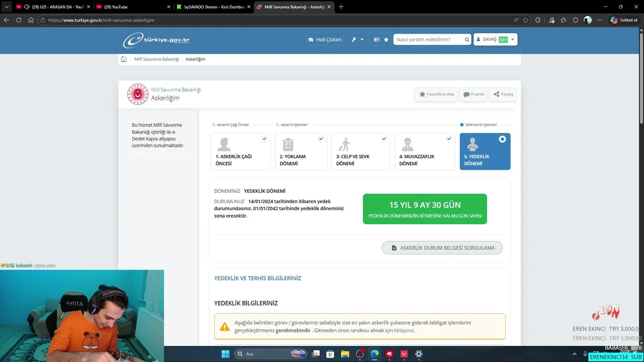Select 2- Yoklama Dönemi step
The width and height of the screenshot is (644, 362).
[x=301, y=151]
